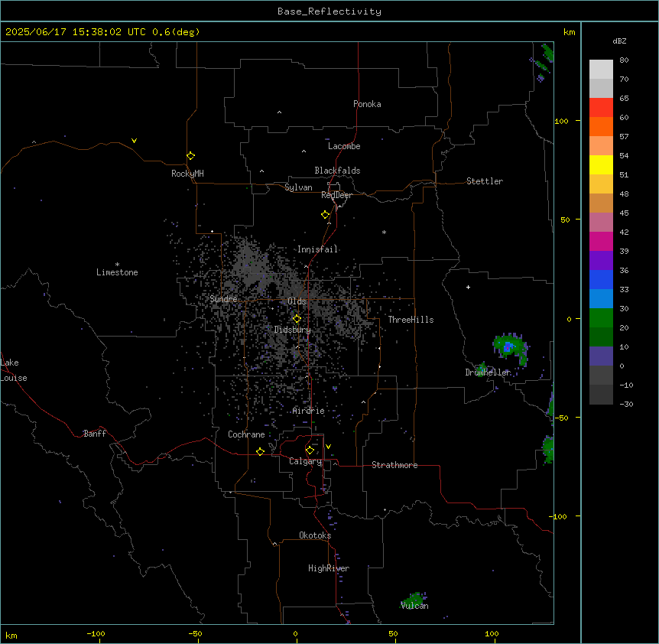
Task: Select the blue-core storm cell northeast of Drumheller
Action: (x=510, y=348)
